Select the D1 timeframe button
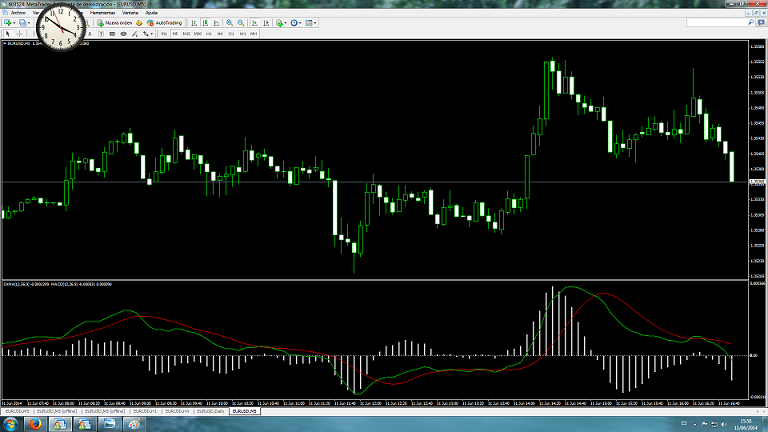 (231, 34)
